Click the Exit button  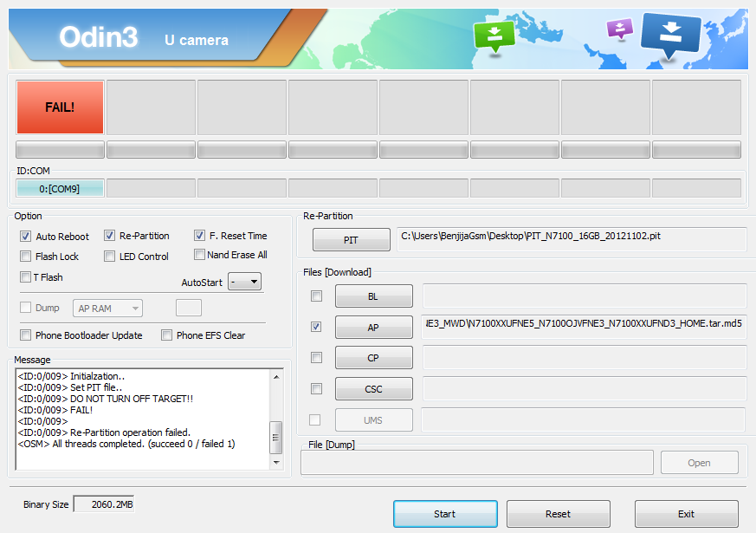pyautogui.click(x=686, y=514)
